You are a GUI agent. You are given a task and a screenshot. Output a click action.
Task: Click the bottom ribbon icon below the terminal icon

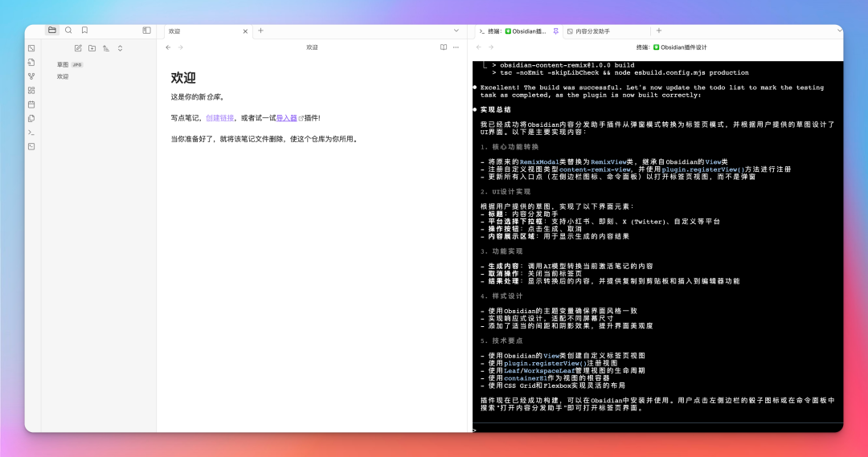pos(31,147)
